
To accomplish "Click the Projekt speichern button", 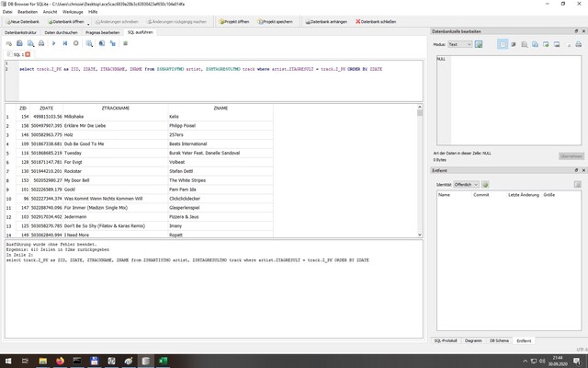I will 276,19.
